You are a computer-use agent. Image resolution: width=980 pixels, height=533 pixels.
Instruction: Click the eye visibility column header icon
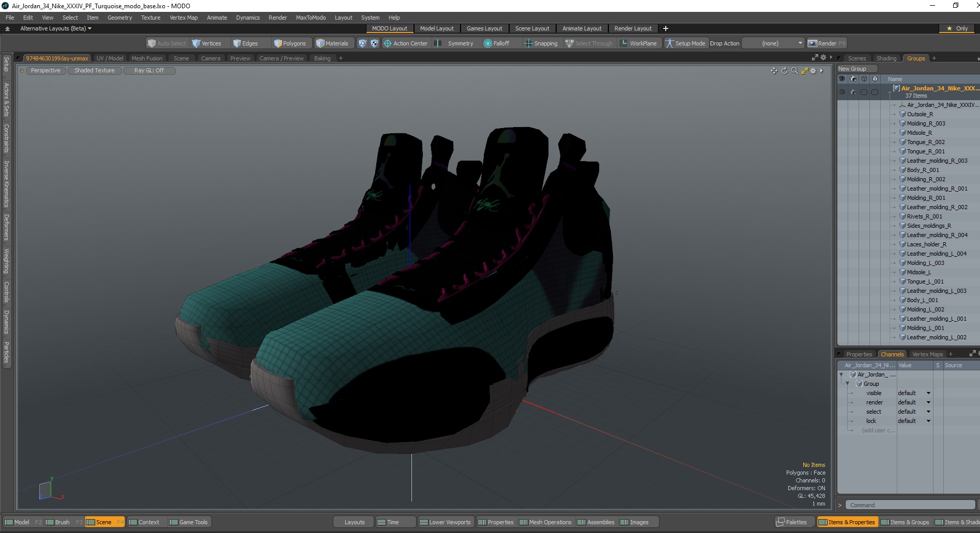point(842,79)
